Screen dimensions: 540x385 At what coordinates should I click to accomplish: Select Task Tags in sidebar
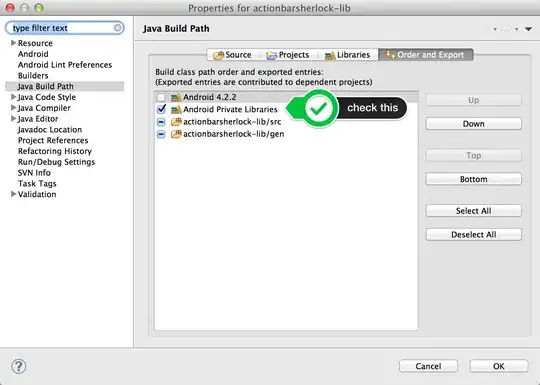(37, 184)
